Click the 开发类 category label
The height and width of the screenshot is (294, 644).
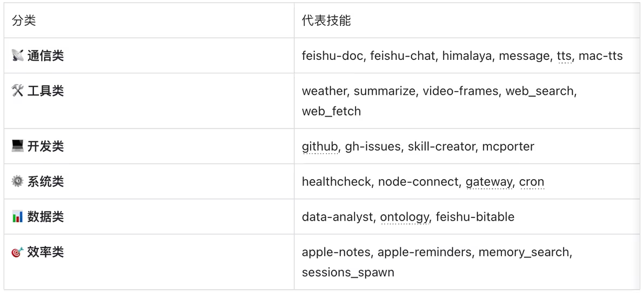pyautogui.click(x=45, y=146)
